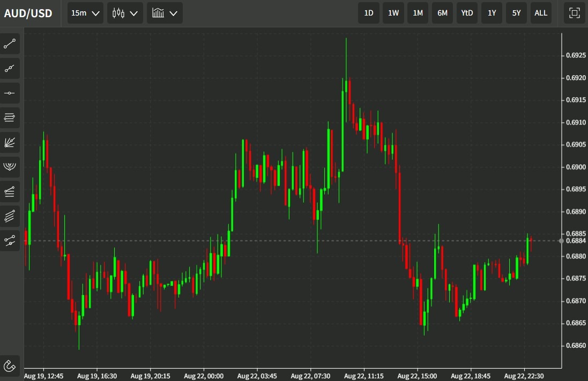This screenshot has width=588, height=381.
Task: Select the Fibonacci arcs tool
Action: coord(11,167)
